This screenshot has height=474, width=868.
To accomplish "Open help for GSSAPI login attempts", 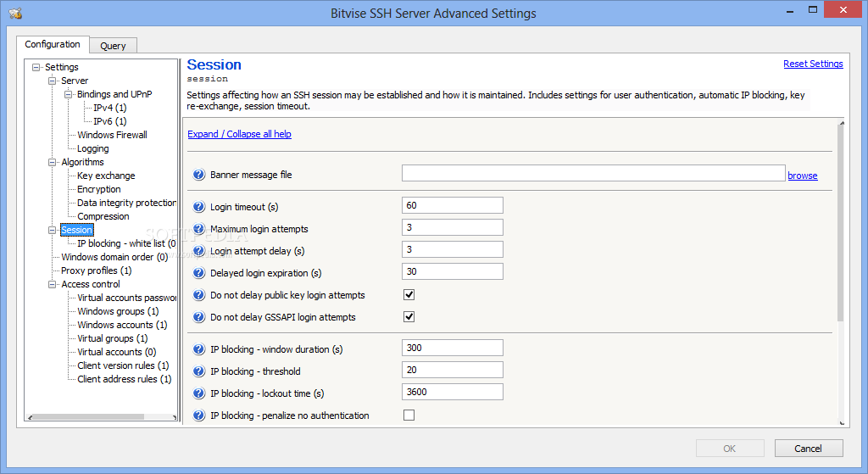I will click(x=198, y=317).
